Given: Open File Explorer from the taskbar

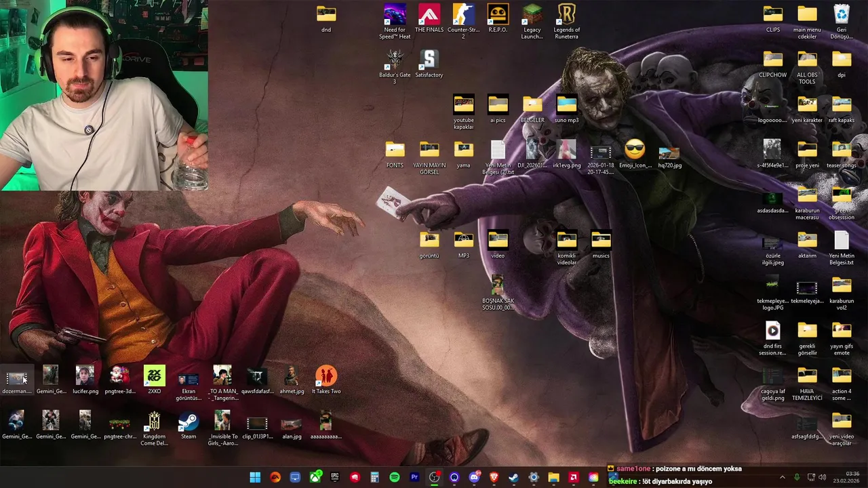Looking at the screenshot, I should (553, 478).
